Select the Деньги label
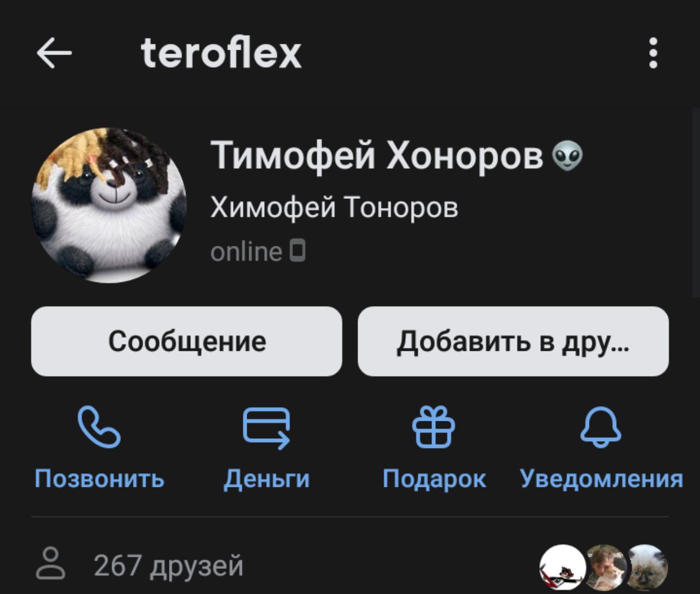Screen dimensions: 700x594 pyautogui.click(x=267, y=479)
